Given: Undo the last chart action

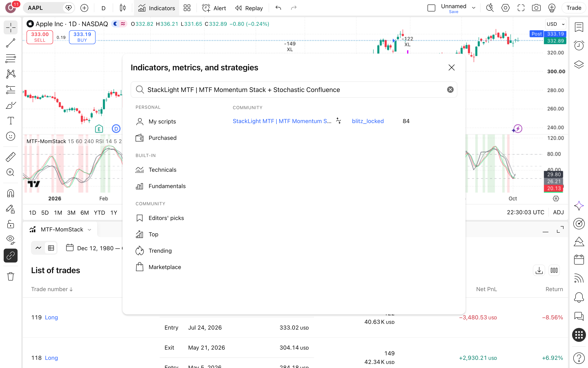Looking at the screenshot, I should pos(278,8).
